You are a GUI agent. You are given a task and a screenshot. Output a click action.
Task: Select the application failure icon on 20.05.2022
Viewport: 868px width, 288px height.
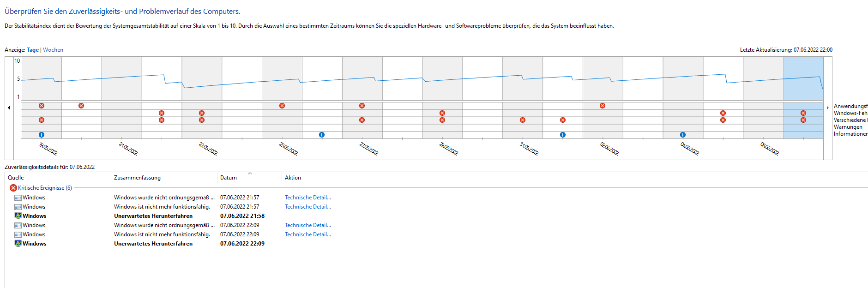(x=81, y=106)
